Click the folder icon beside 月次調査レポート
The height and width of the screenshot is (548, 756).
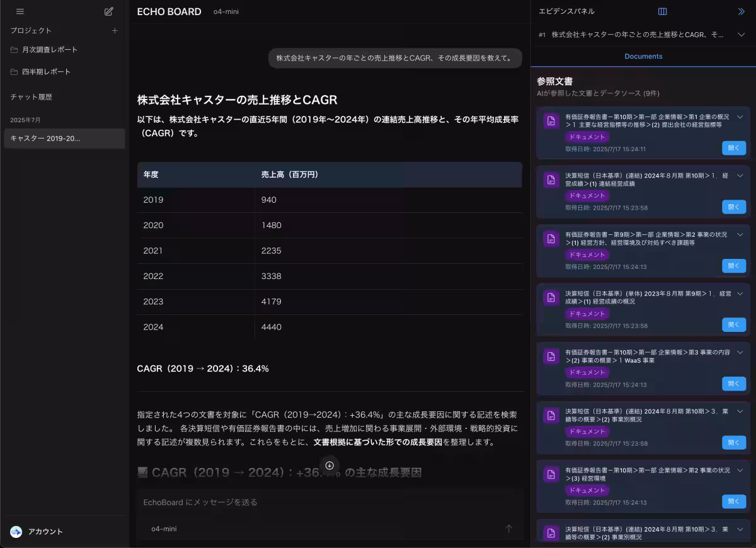pyautogui.click(x=14, y=49)
